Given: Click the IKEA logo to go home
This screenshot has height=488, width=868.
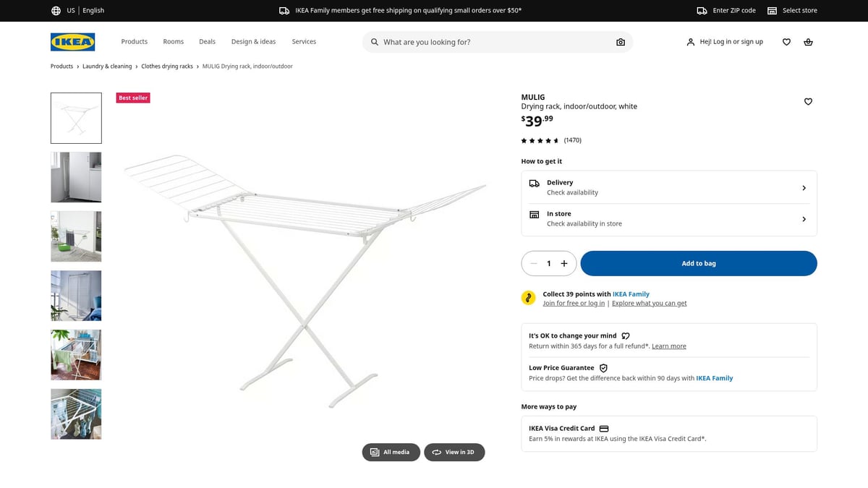Looking at the screenshot, I should click(x=72, y=42).
